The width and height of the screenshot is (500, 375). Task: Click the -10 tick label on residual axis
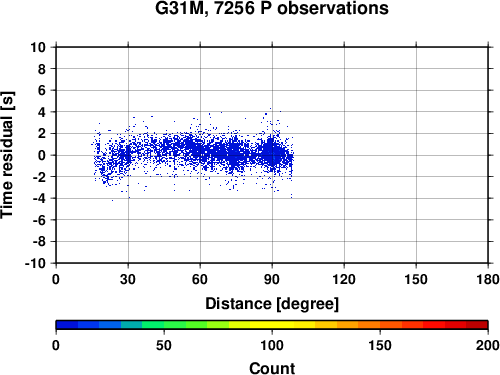[35, 263]
